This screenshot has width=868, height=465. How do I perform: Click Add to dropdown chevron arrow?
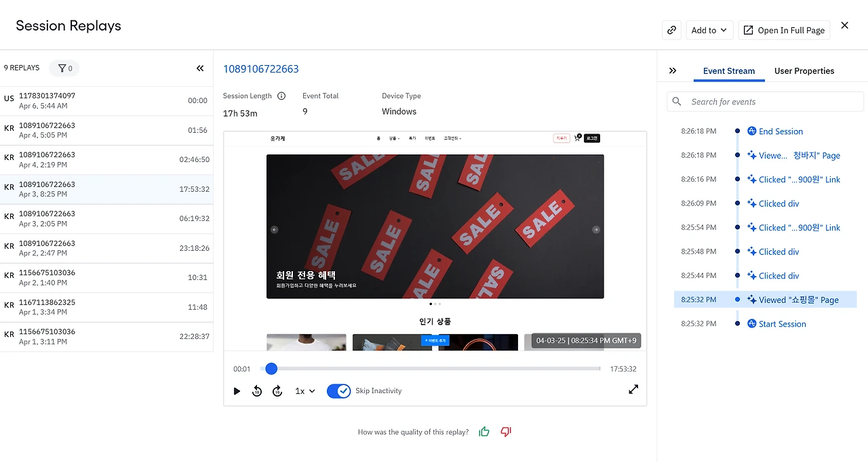click(x=724, y=30)
